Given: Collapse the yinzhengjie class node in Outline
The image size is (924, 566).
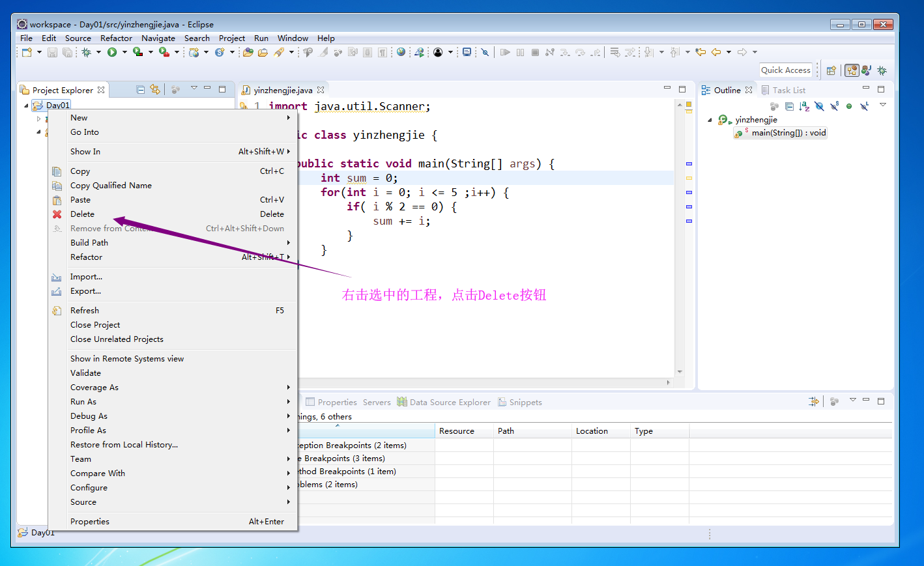Looking at the screenshot, I should pos(710,120).
